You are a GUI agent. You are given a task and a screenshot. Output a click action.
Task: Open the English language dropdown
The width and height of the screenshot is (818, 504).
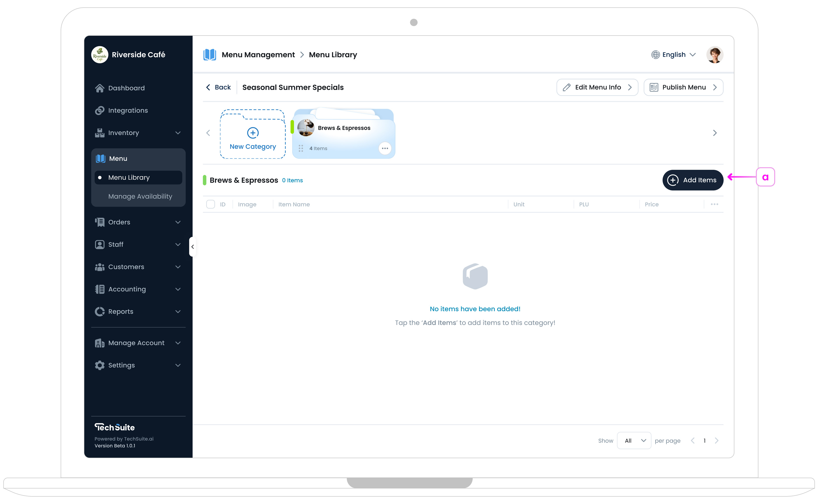(673, 55)
